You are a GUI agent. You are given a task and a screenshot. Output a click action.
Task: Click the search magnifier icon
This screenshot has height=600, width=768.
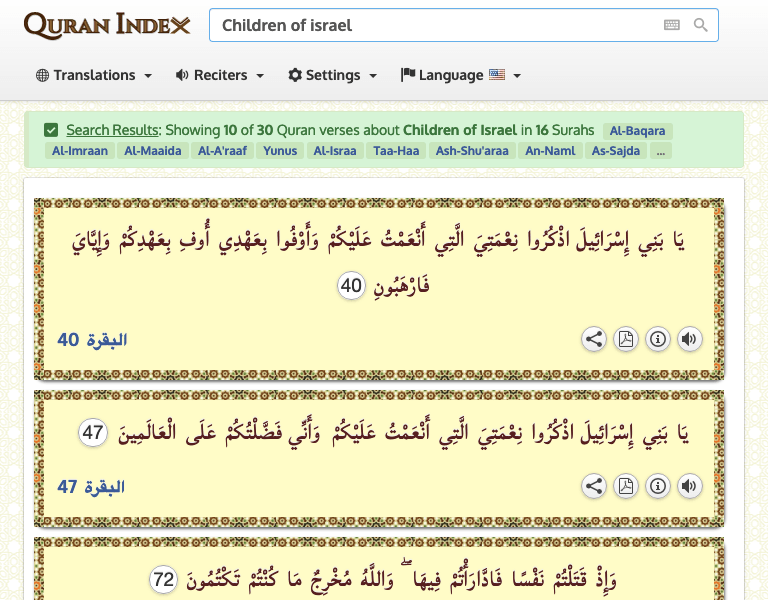tap(700, 25)
